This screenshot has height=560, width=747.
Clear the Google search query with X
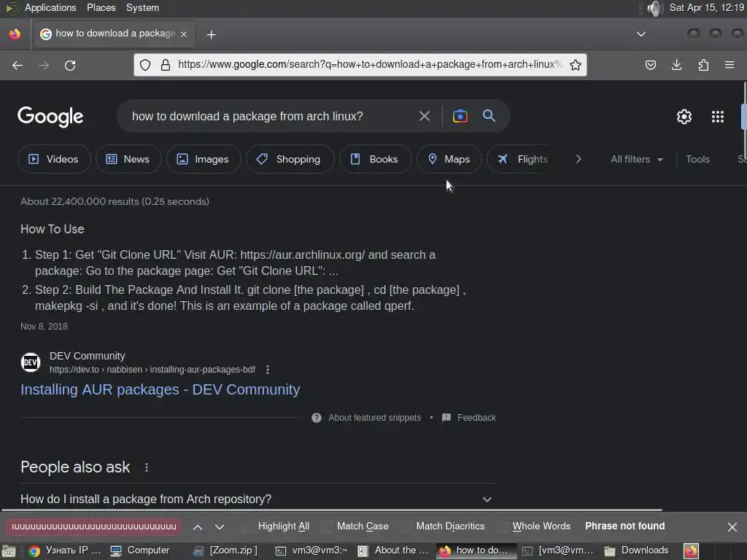coord(424,116)
